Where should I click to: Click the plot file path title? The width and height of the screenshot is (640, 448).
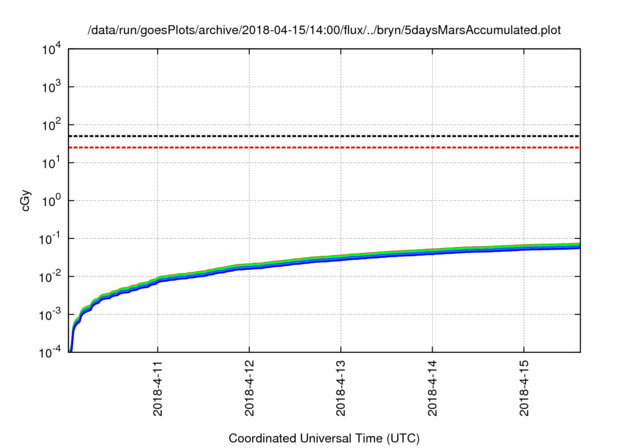pos(324,30)
